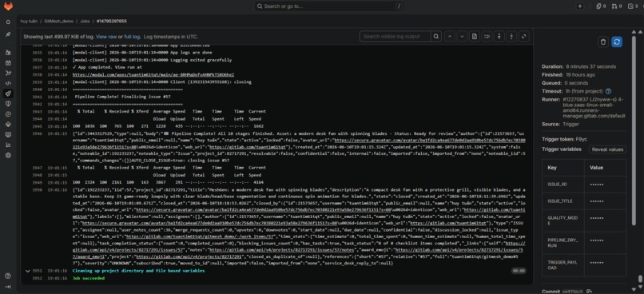The image size is (644, 294).
Task: Open the Jobs breadcrumb
Action: pos(85,21)
